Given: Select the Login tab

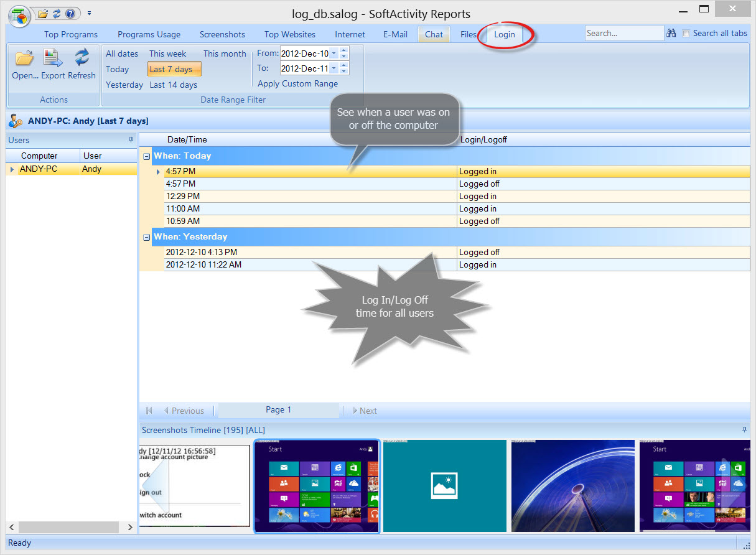Looking at the screenshot, I should click(x=505, y=34).
